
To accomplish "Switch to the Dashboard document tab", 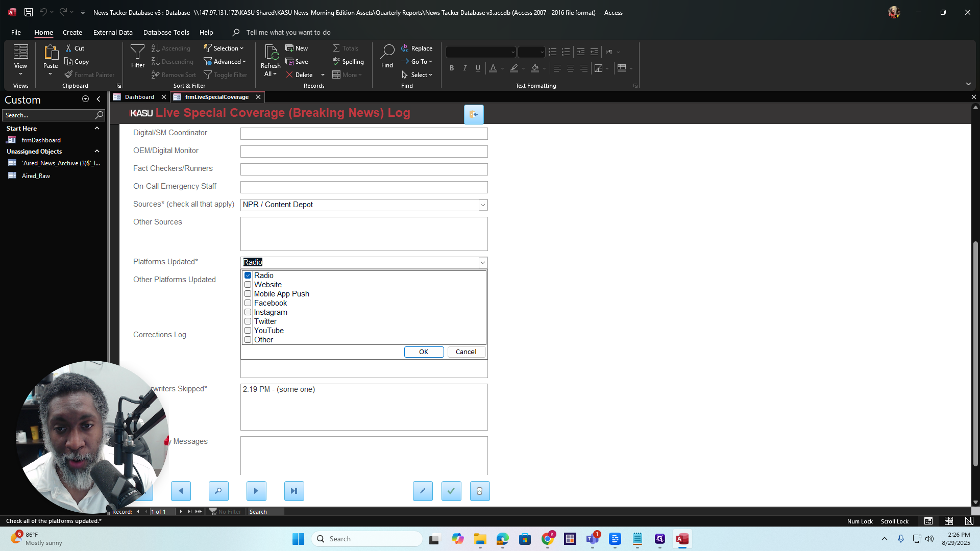I will [139, 97].
